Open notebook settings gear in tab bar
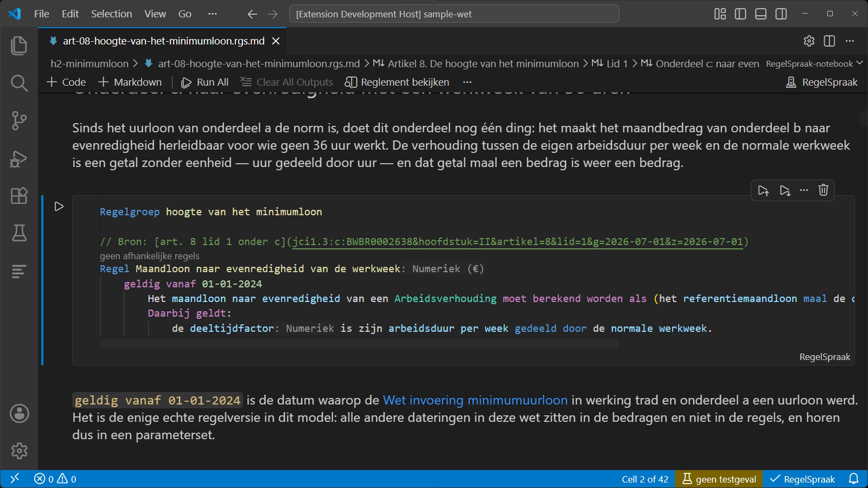Image resolution: width=868 pixels, height=488 pixels. (809, 41)
